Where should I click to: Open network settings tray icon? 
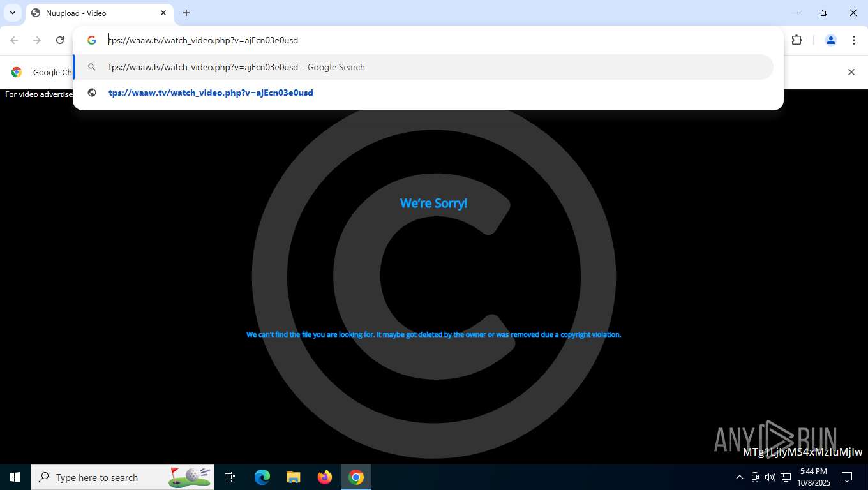[786, 477]
